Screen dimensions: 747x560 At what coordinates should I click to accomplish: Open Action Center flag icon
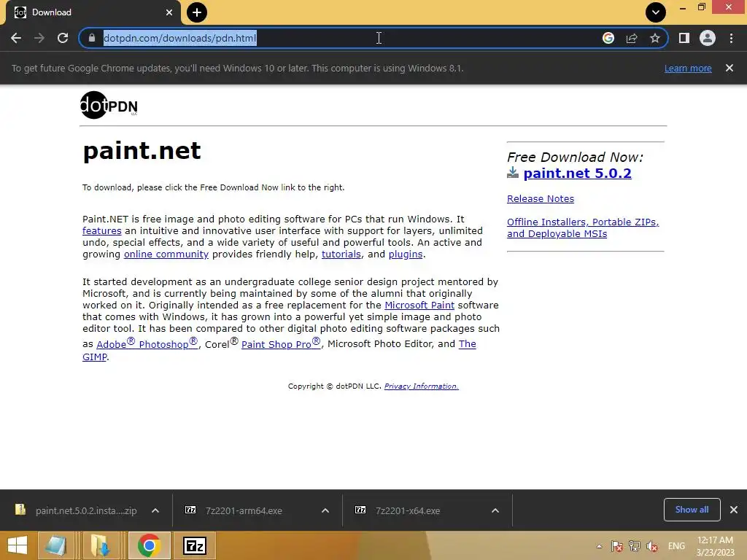(x=617, y=546)
